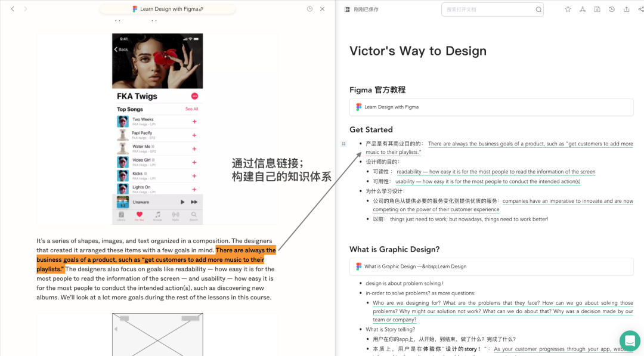Star this document with the favorite icon
The height and width of the screenshot is (356, 644).
pyautogui.click(x=568, y=9)
